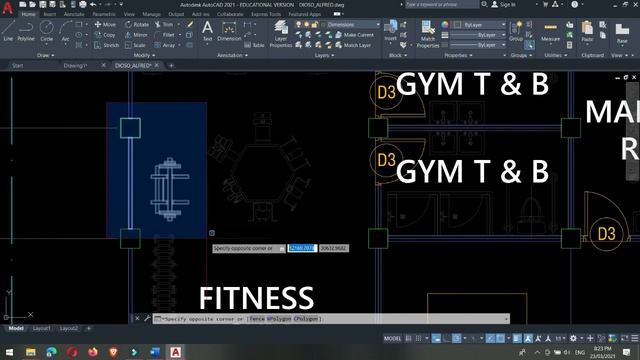Click the Array command
Viewport: 640px width, 360px height.
point(165,45)
